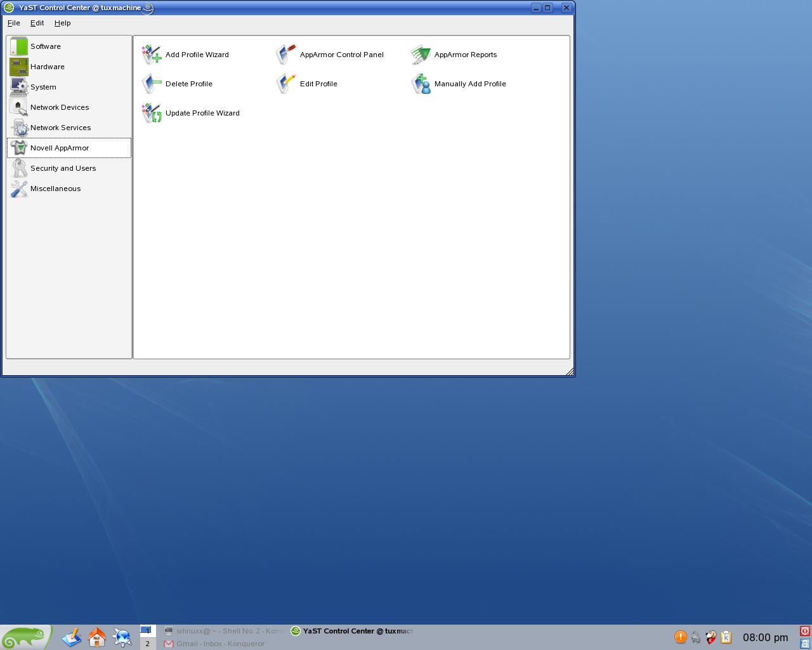Open the SUSE chameleon start menu

pos(26,637)
